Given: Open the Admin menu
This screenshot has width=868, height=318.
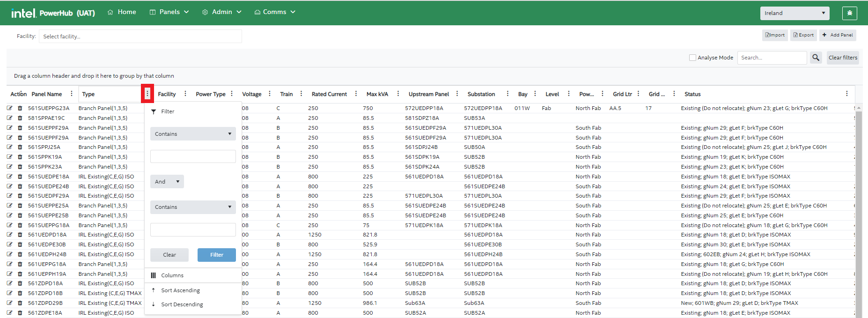Looking at the screenshot, I should pos(221,12).
